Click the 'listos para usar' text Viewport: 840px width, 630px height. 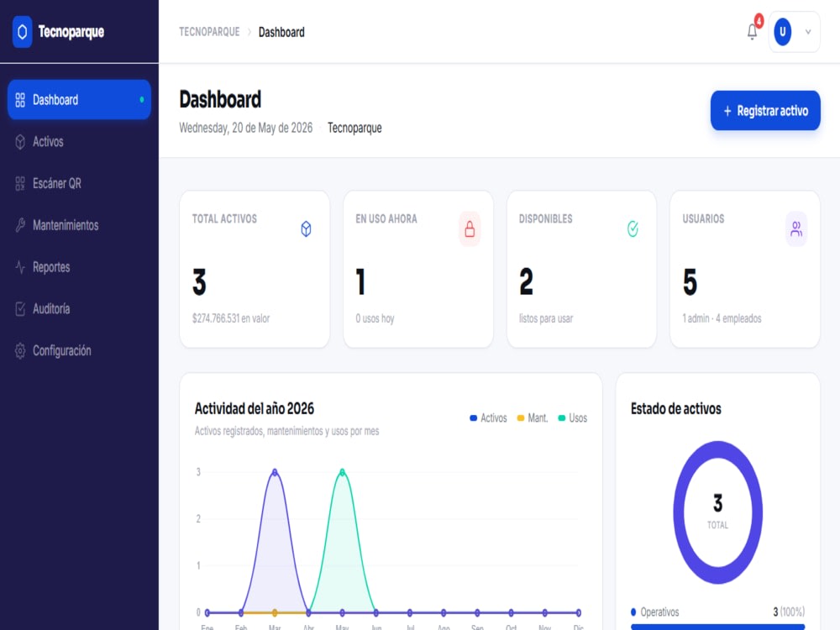pyautogui.click(x=546, y=318)
